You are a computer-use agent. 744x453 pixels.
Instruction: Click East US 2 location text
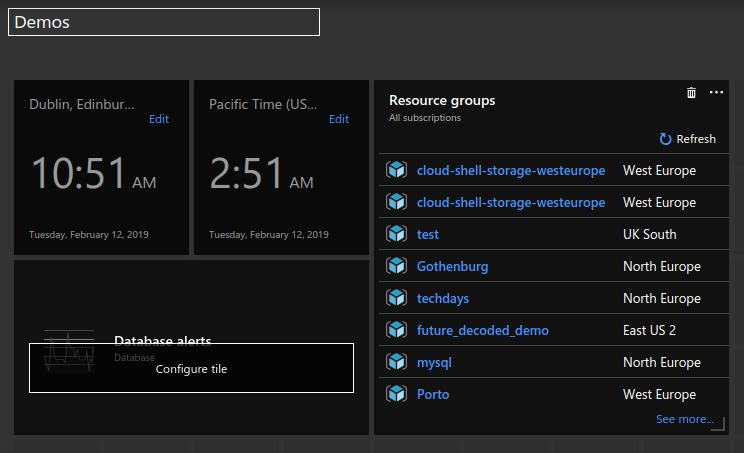coord(649,330)
